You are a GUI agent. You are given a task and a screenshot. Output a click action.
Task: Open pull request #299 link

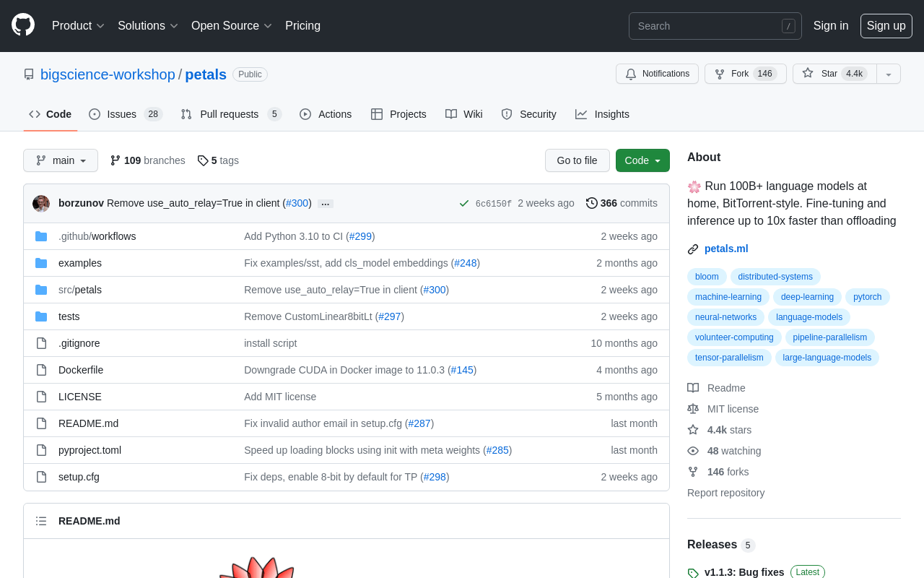(x=360, y=236)
